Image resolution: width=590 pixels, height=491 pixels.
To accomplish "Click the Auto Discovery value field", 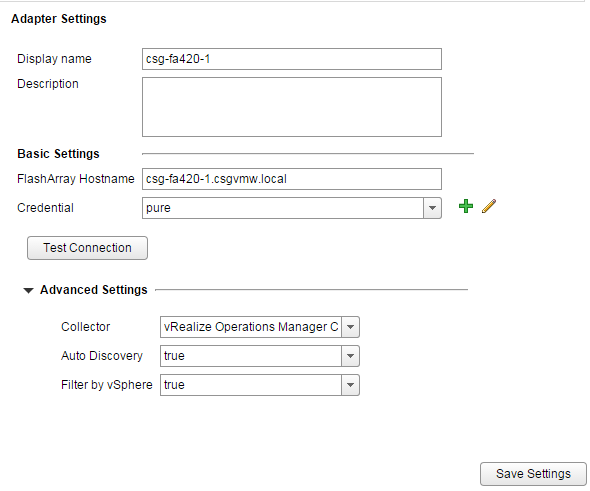I will pyautogui.click(x=251, y=356).
